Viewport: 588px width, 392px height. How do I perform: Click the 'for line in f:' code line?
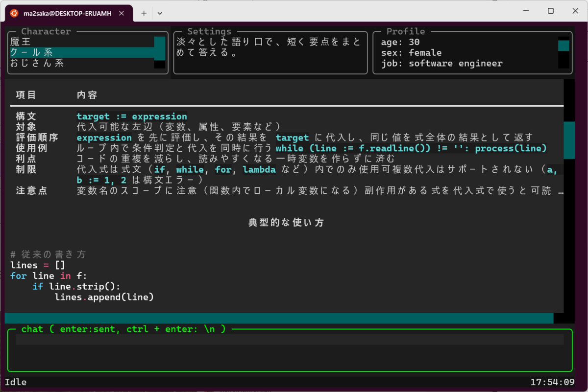pyautogui.click(x=49, y=276)
